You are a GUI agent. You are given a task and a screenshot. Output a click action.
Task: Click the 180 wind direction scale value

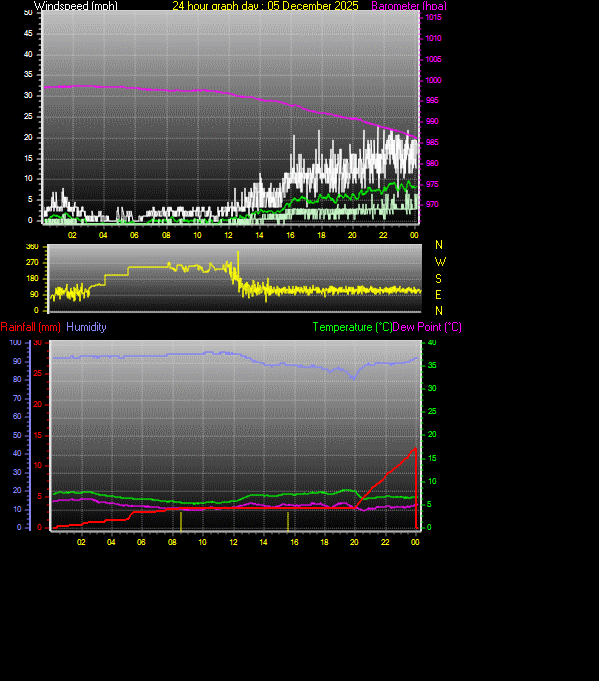[33, 278]
